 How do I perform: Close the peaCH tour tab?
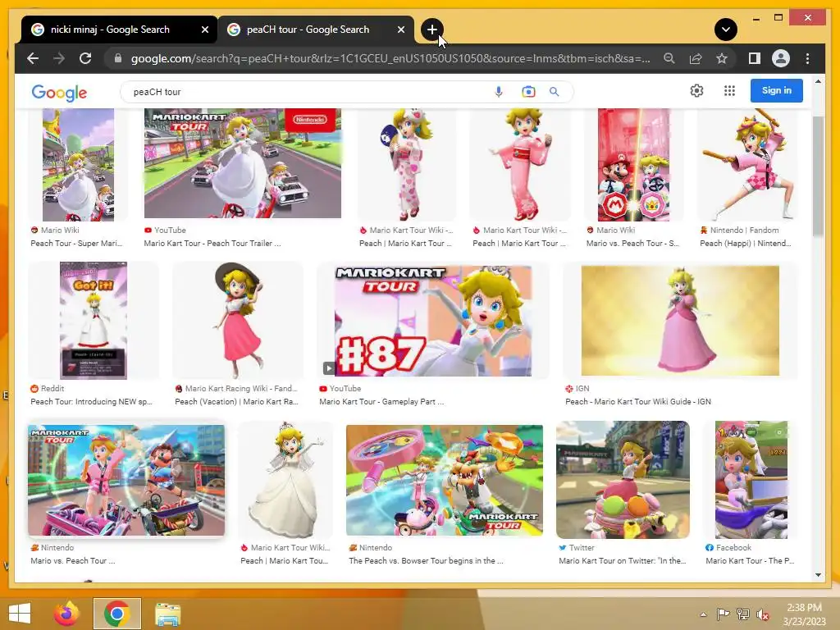(x=400, y=30)
